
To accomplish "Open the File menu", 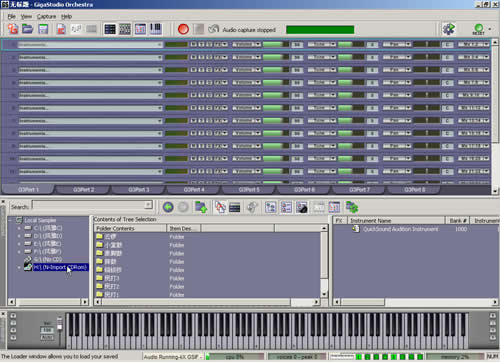I will point(11,16).
